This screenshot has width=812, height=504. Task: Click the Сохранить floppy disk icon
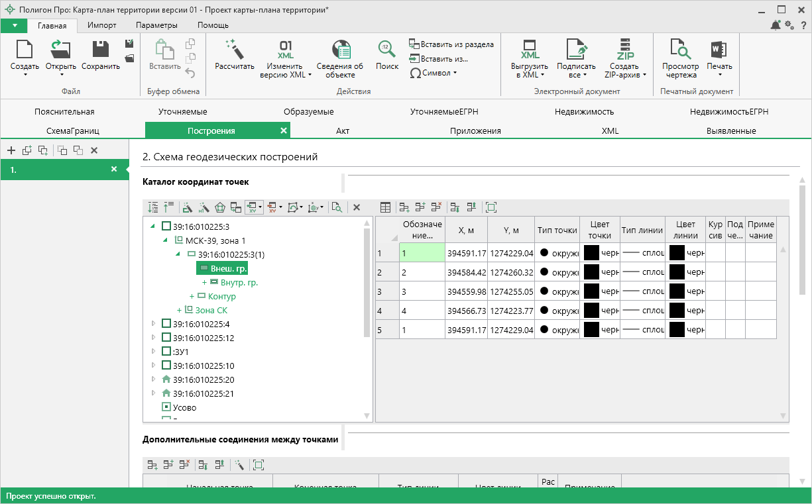(x=101, y=49)
